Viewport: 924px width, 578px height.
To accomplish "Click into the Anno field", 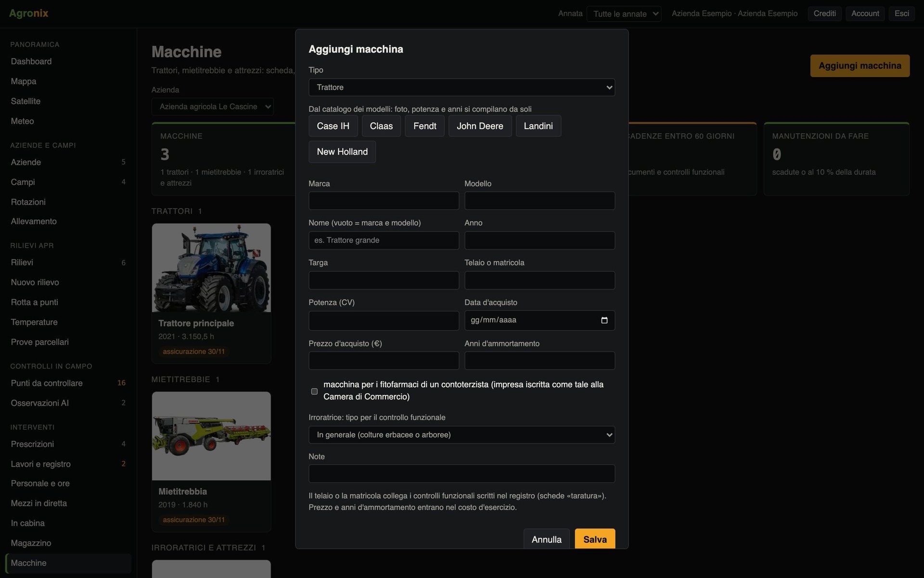I will [539, 240].
